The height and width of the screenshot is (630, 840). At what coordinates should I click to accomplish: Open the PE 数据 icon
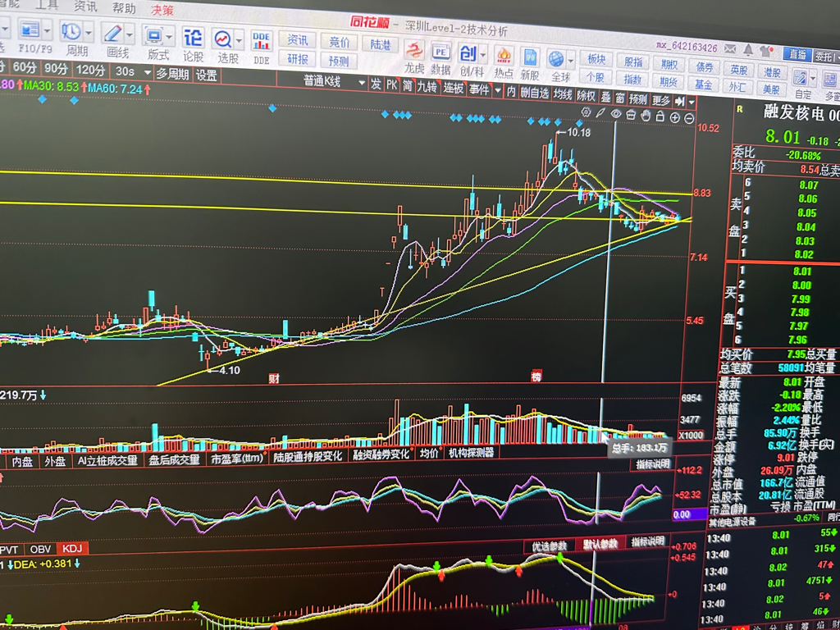pos(441,52)
